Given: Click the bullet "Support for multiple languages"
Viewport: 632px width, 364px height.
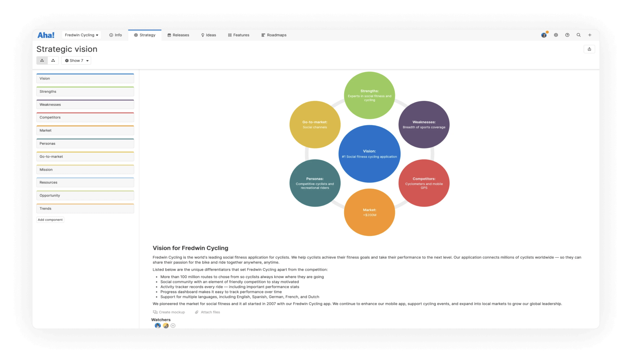Looking at the screenshot, I should coord(240,297).
